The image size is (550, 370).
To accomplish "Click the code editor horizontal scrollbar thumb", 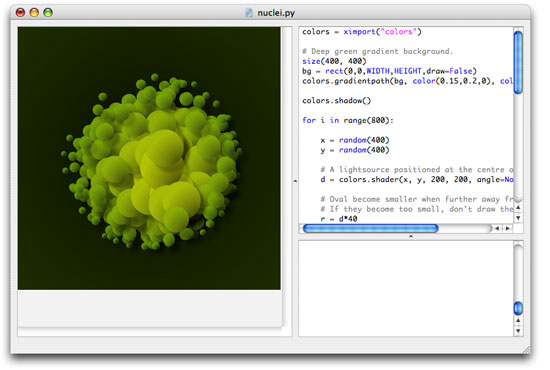I will [370, 228].
